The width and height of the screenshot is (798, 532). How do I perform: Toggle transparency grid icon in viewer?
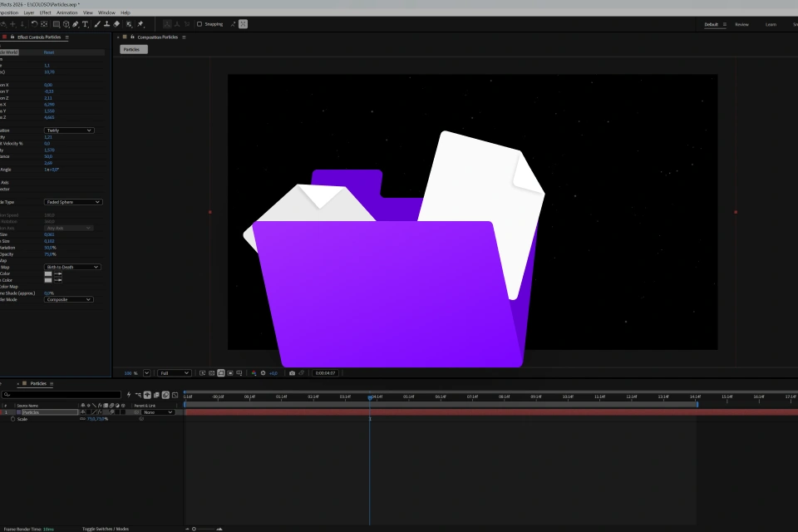(212, 373)
